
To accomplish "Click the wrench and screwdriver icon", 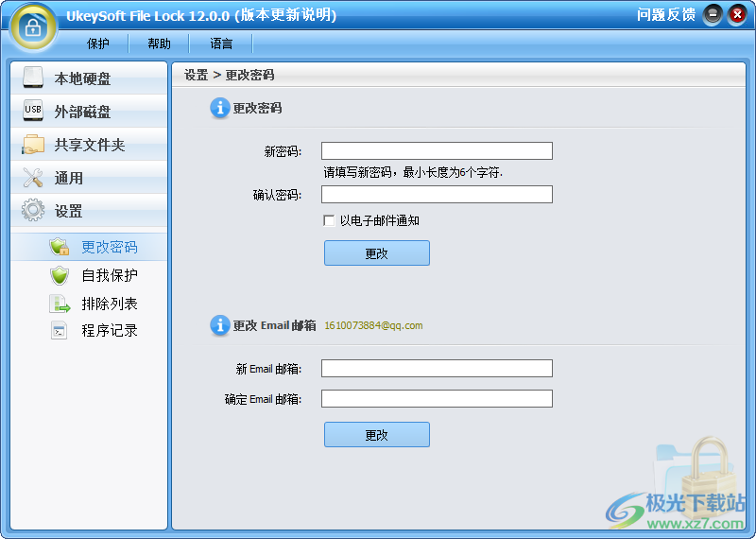I will 33,178.
